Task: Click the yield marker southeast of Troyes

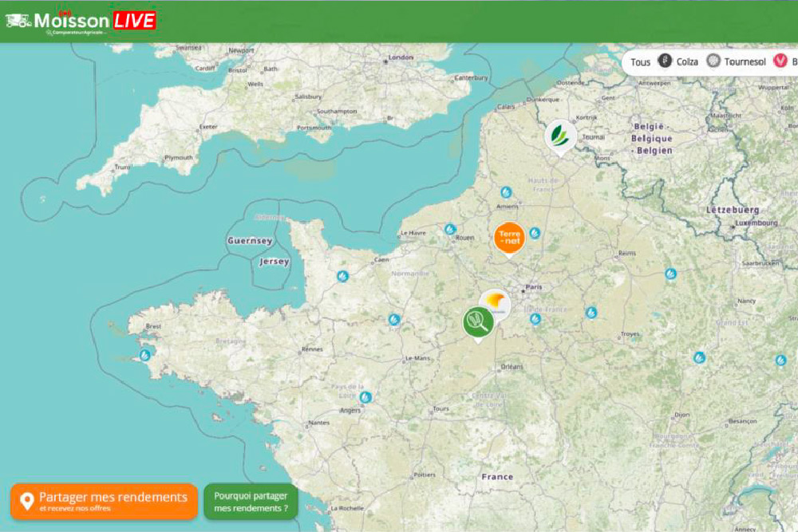Action: [699, 357]
